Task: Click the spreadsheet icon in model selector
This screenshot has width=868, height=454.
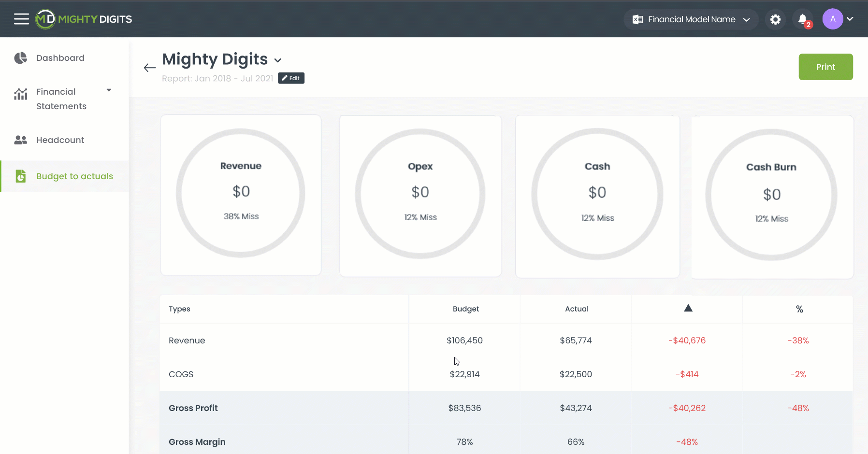Action: coord(638,19)
